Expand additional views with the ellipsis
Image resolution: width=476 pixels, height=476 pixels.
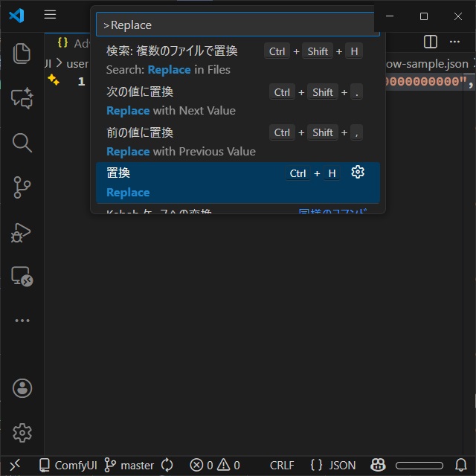(x=22, y=321)
